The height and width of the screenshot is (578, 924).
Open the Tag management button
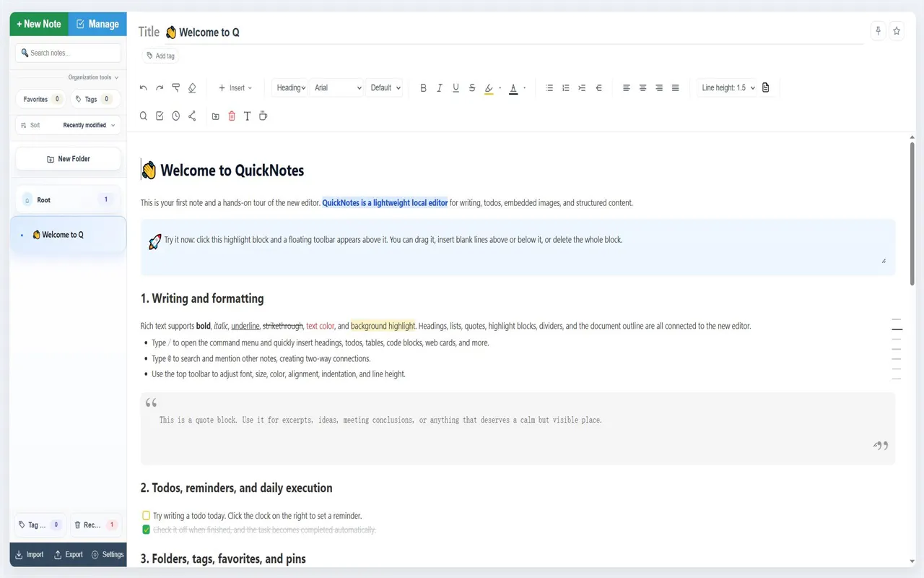click(40, 525)
